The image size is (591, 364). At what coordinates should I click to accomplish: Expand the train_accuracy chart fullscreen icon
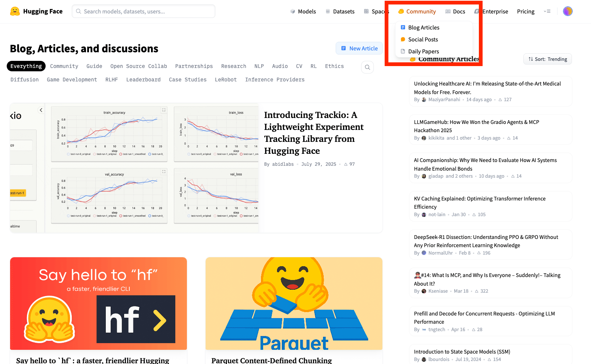(164, 110)
